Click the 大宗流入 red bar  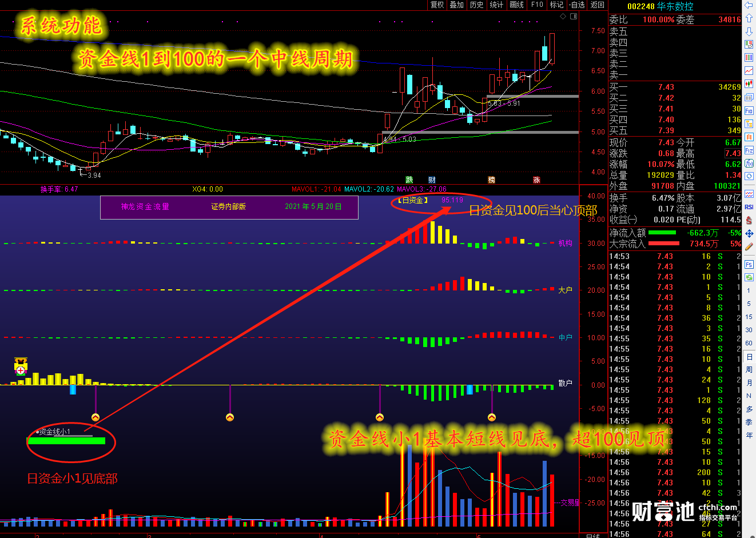click(663, 244)
